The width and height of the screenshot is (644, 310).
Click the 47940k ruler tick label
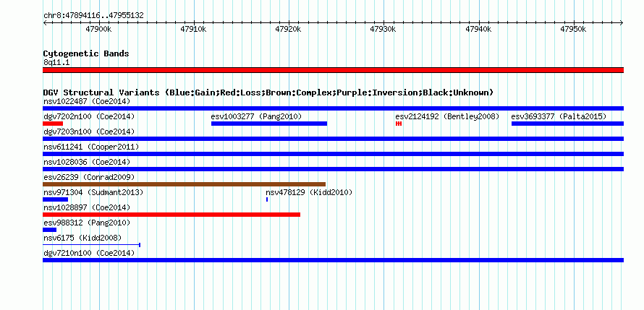(478, 29)
